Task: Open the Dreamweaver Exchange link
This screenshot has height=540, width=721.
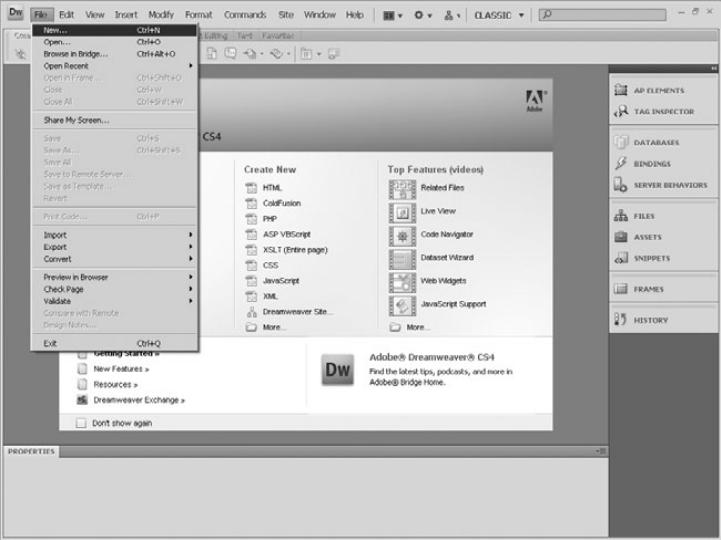Action: click(139, 400)
